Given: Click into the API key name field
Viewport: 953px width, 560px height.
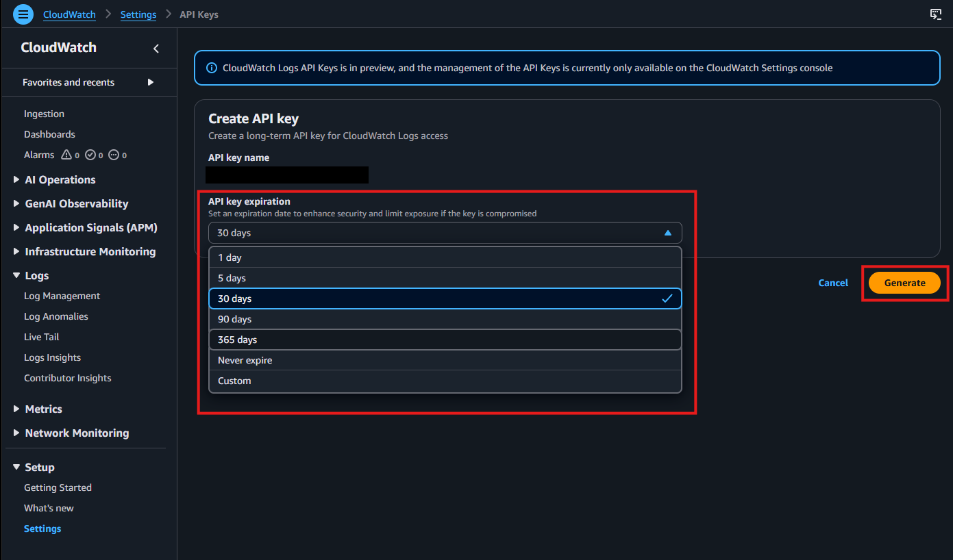Looking at the screenshot, I should [x=286, y=175].
